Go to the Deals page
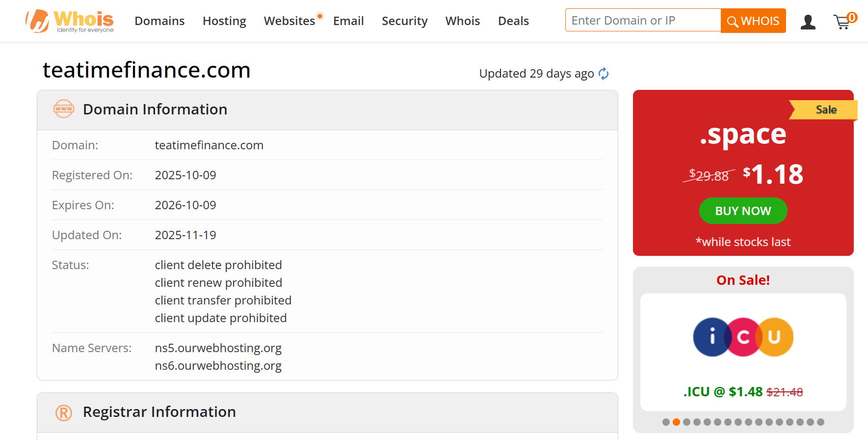868x440 pixels. tap(513, 21)
